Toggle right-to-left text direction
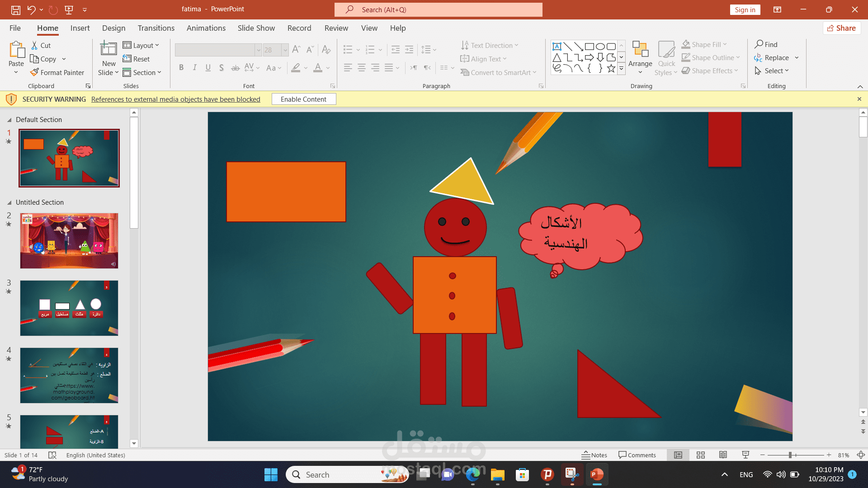Image resolution: width=868 pixels, height=488 pixels. (427, 68)
